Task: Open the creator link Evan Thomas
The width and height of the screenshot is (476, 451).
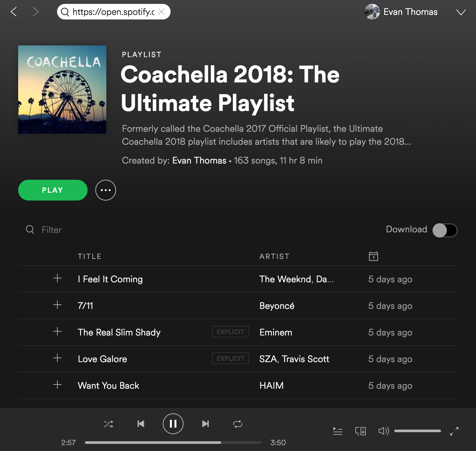Action: click(x=199, y=161)
